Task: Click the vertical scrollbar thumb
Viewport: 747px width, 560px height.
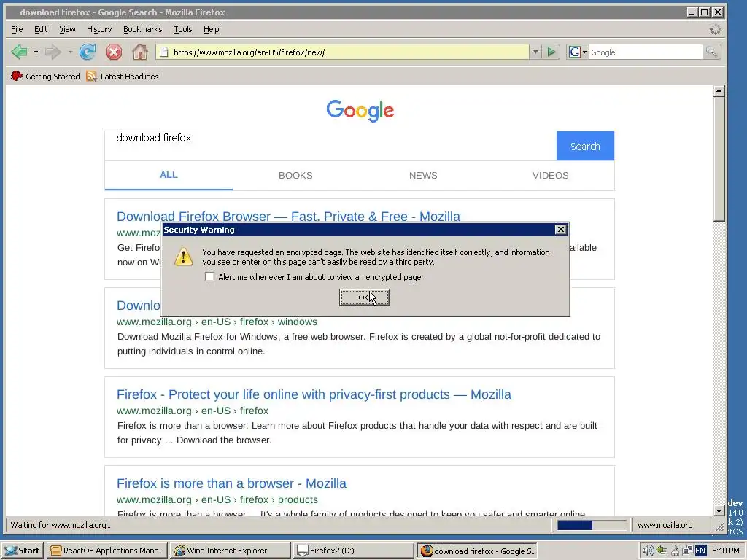Action: coord(719,159)
